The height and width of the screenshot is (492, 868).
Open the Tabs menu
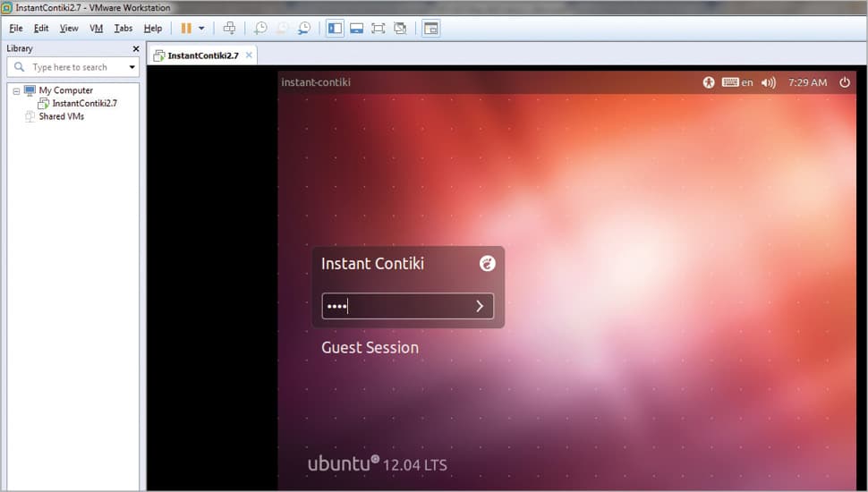(x=123, y=28)
